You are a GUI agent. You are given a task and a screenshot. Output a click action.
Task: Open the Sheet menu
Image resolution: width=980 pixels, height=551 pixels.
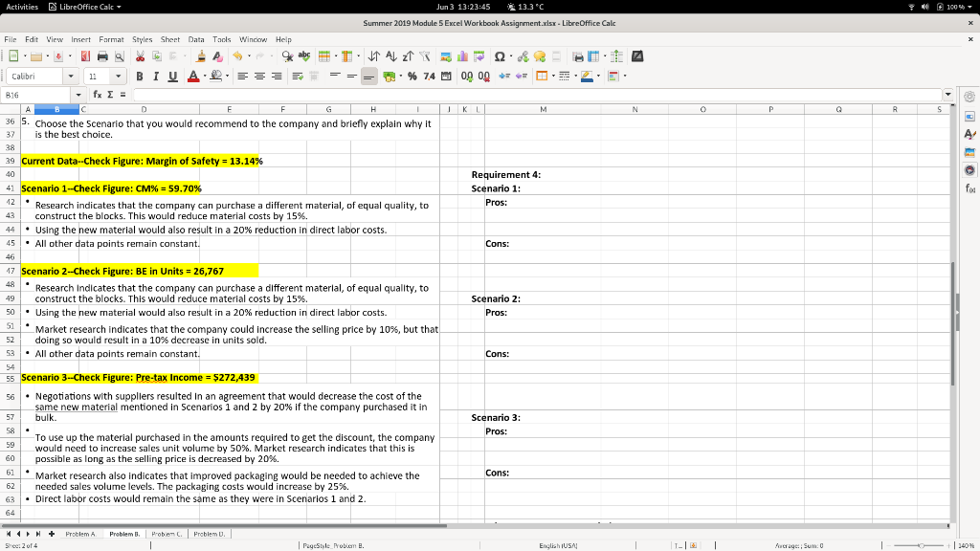(170, 39)
